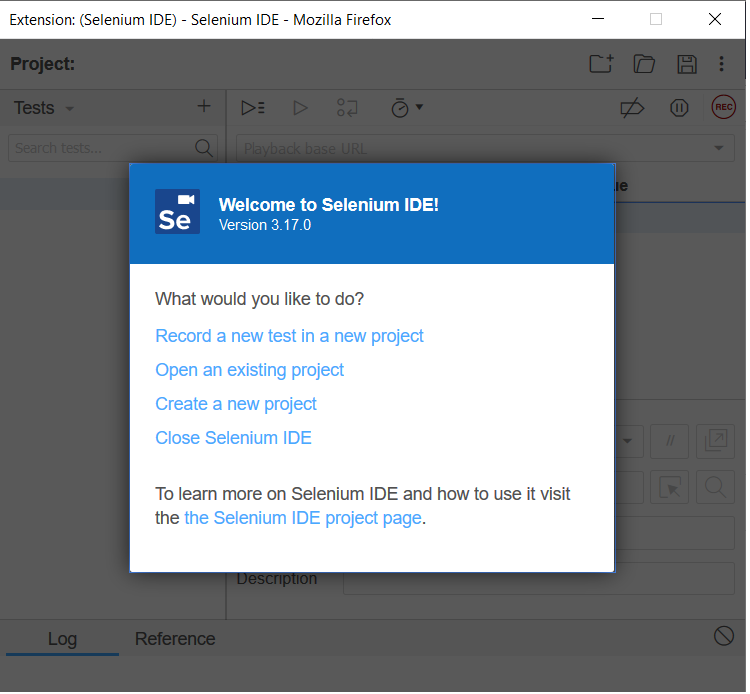Viewport: 750px width, 694px height.
Task: Click the Description input field
Action: point(539,579)
